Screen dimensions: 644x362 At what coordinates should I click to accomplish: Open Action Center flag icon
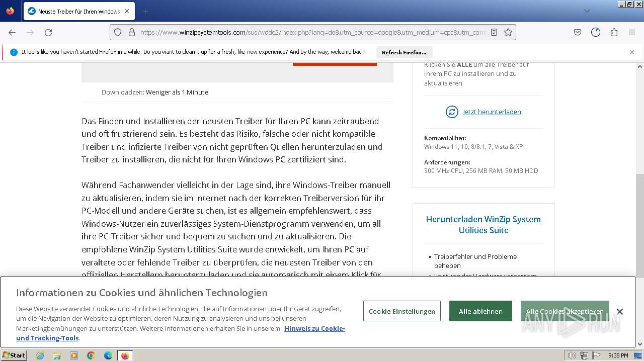[595, 355]
